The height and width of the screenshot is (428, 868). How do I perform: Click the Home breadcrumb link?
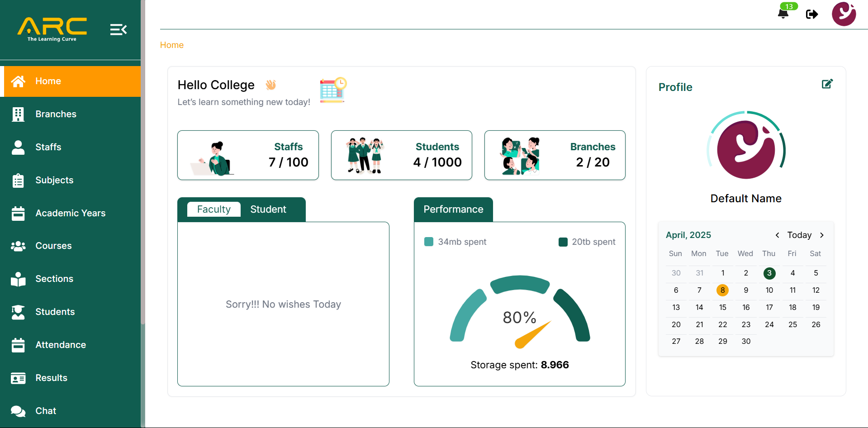(172, 45)
